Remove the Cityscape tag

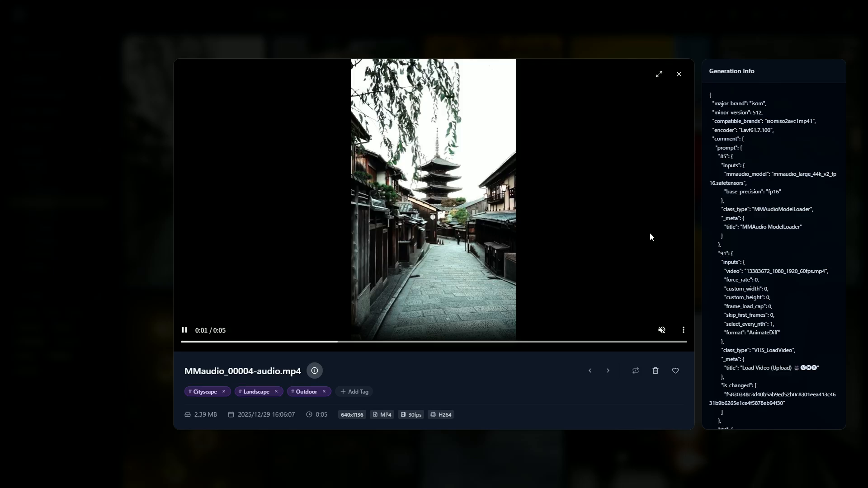pos(224,391)
